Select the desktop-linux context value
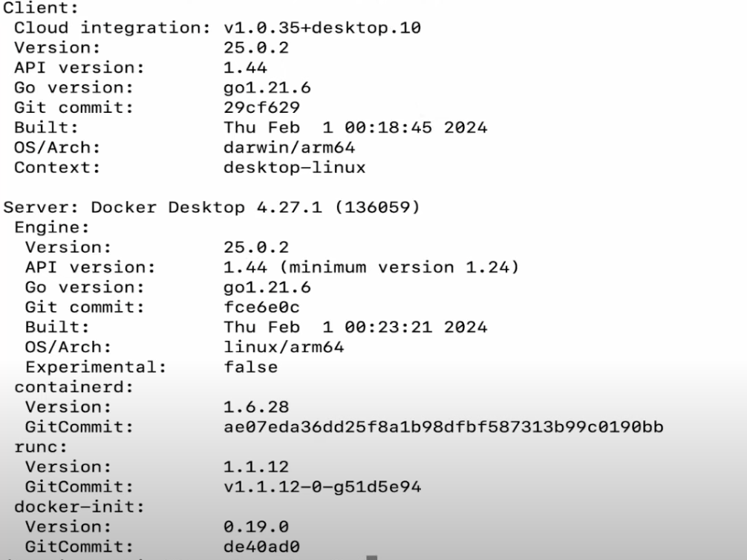The width and height of the screenshot is (747, 560). tap(294, 168)
